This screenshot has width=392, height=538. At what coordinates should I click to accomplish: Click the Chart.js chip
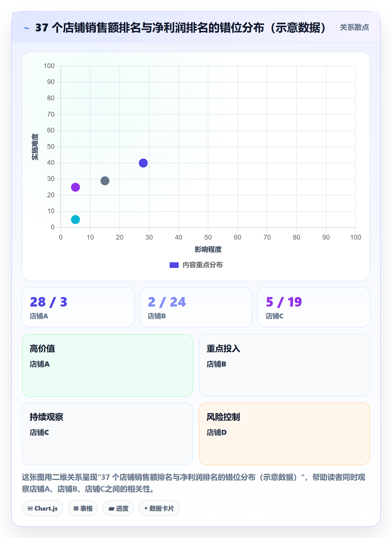pos(43,508)
